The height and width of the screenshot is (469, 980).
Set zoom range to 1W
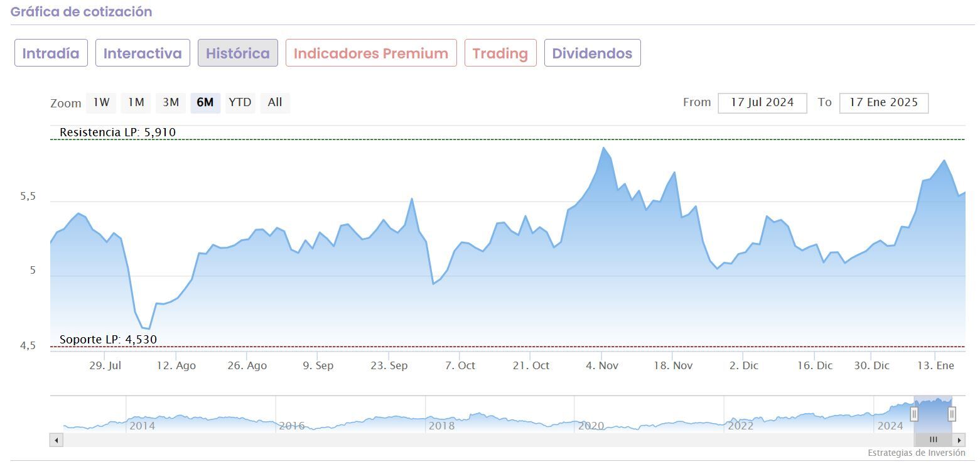click(x=101, y=102)
